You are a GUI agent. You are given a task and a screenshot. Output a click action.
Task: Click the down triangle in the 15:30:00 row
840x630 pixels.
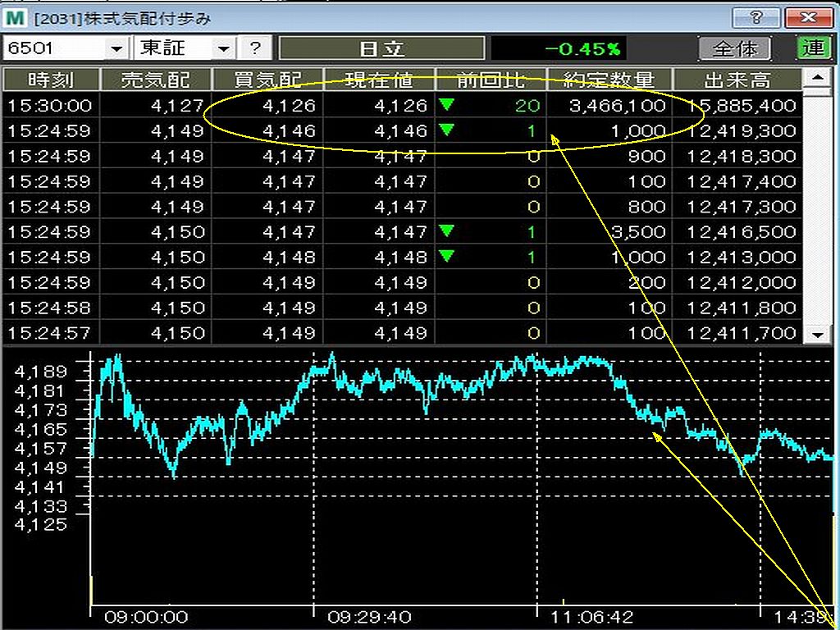[x=447, y=104]
